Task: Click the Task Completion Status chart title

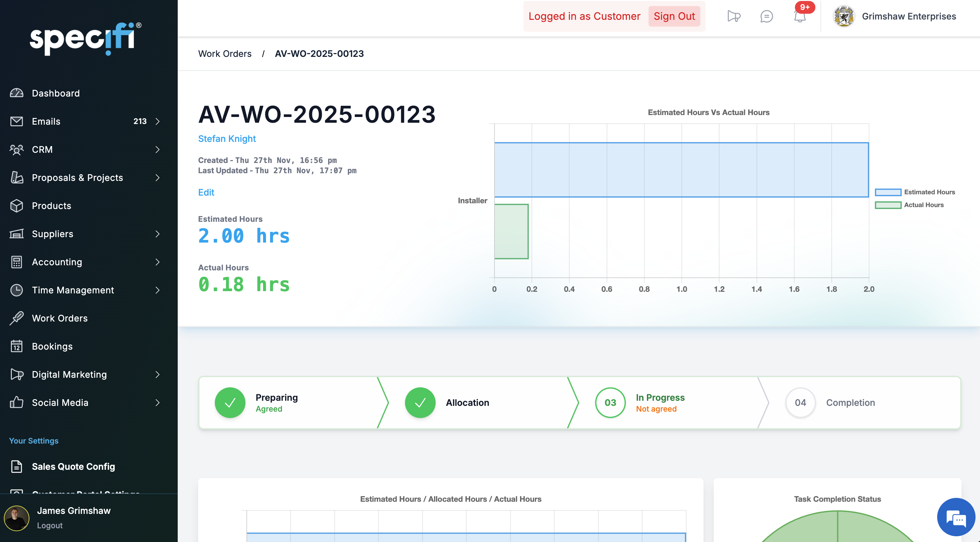Action: click(x=837, y=499)
